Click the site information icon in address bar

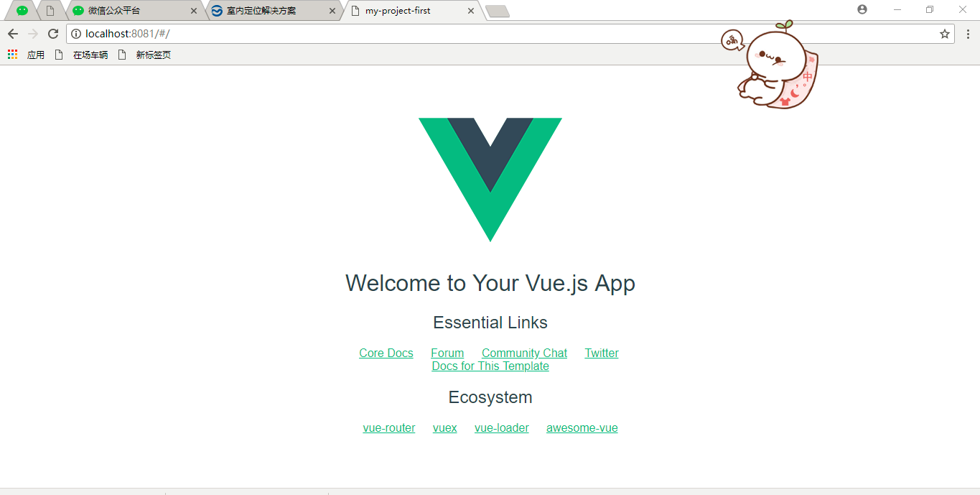76,34
